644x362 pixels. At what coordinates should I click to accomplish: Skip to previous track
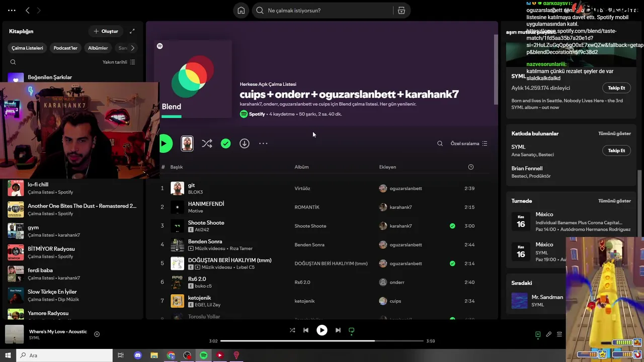click(306, 330)
